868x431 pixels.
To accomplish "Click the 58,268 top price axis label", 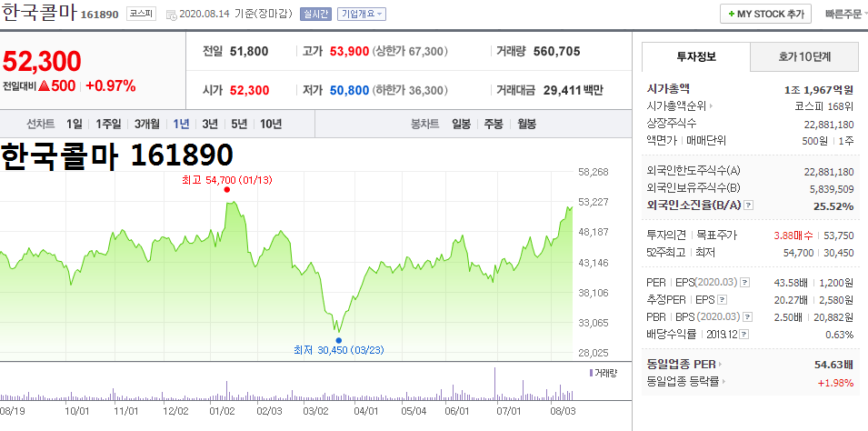I will pos(593,172).
